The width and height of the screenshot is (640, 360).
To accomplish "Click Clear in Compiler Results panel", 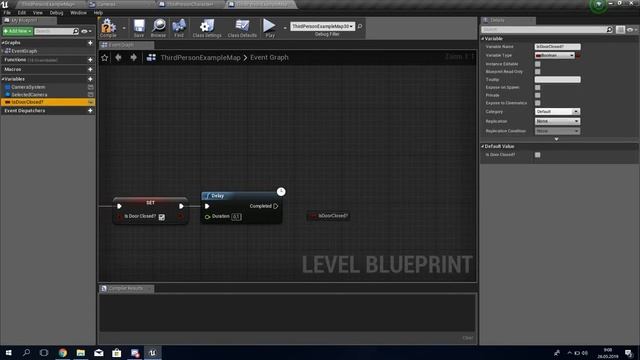I will click(x=468, y=338).
